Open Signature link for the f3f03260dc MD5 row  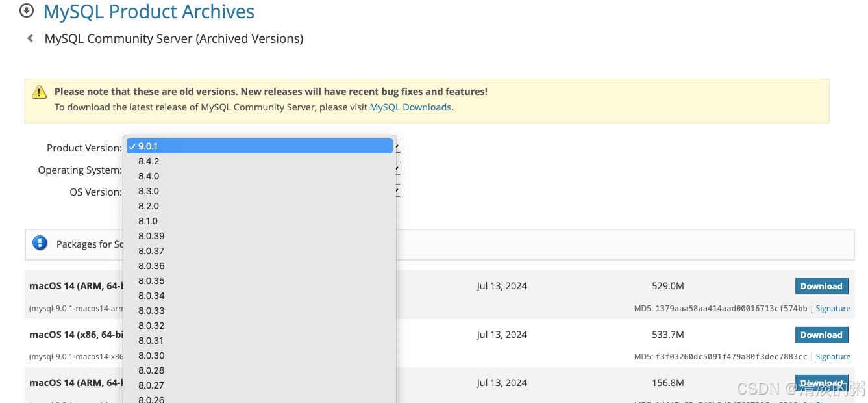coord(833,357)
